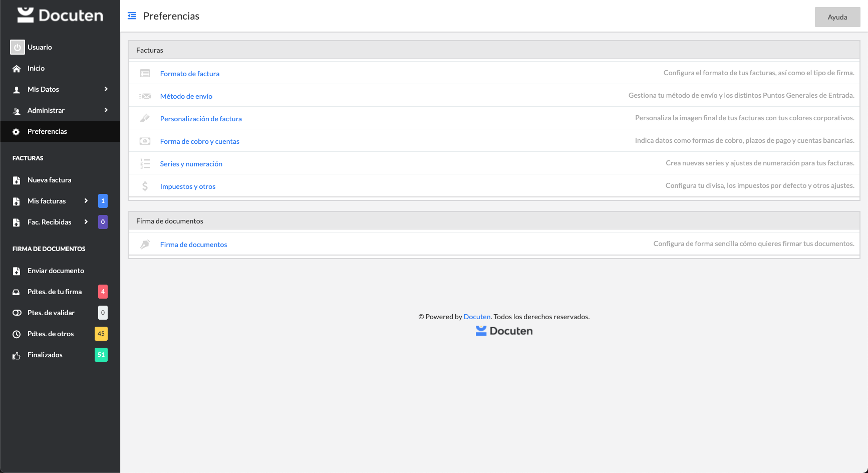Expand the Administrar submenu arrow
This screenshot has width=868, height=473.
106,110
